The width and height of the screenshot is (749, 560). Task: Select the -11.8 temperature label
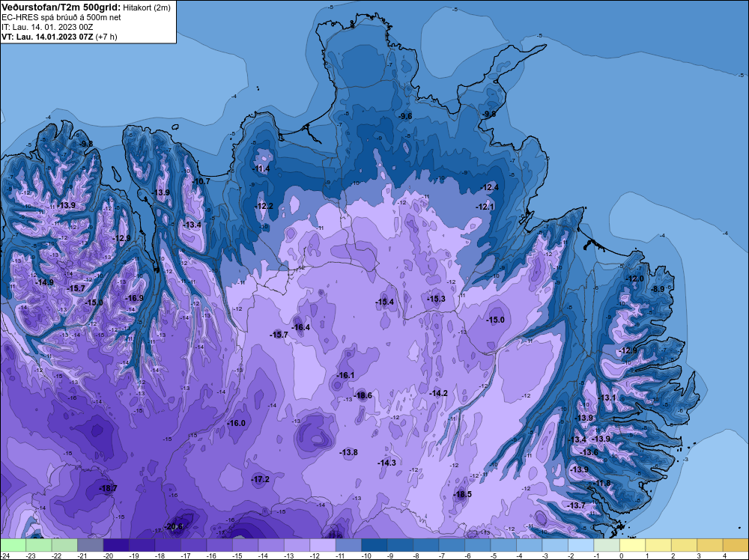[602, 483]
